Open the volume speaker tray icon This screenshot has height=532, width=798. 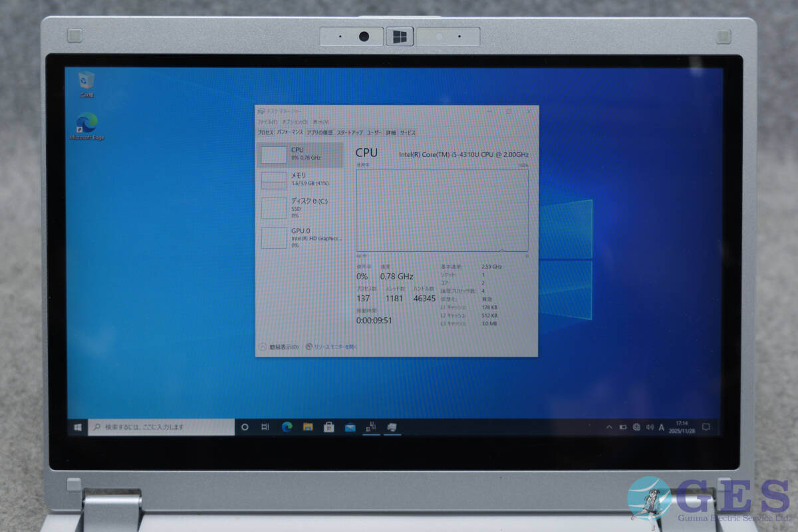pyautogui.click(x=649, y=427)
